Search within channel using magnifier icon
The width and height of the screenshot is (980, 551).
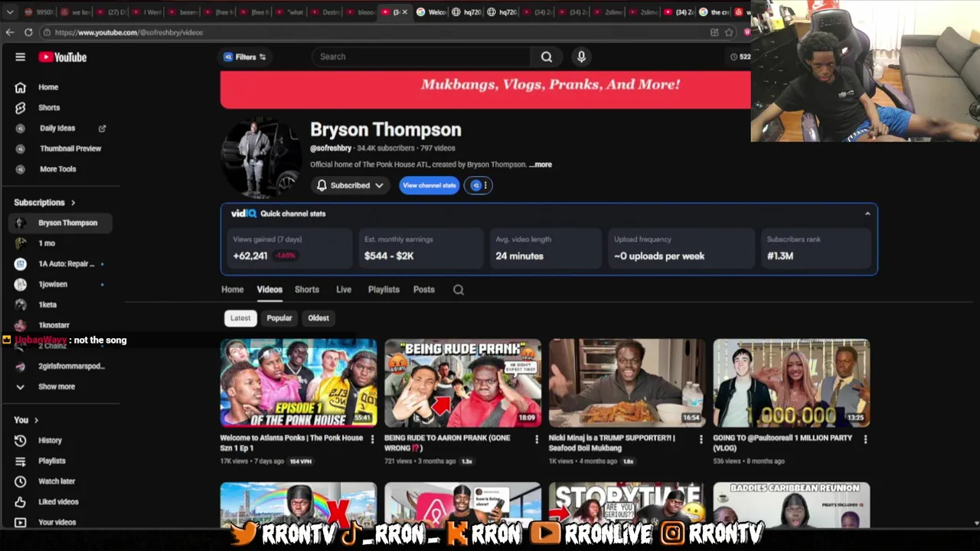click(459, 290)
